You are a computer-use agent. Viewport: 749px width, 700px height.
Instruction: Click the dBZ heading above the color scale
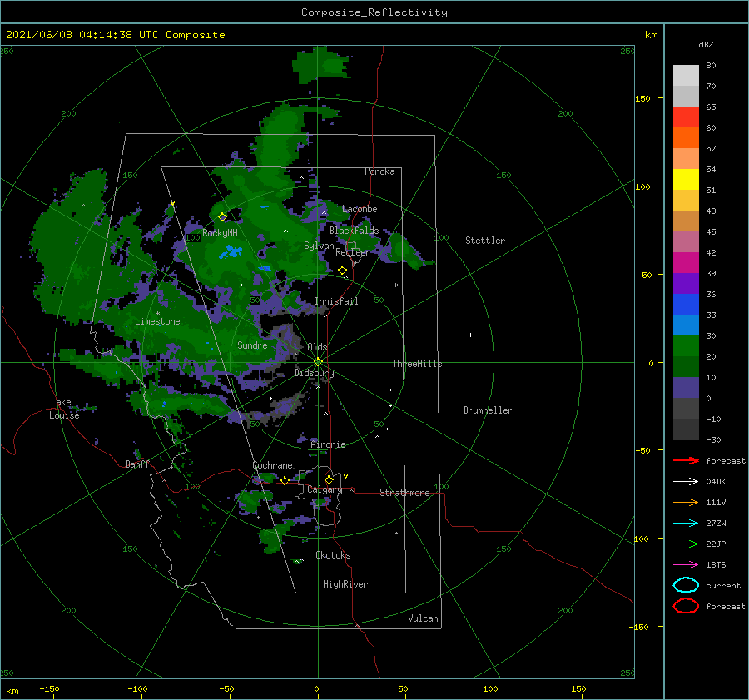[706, 44]
